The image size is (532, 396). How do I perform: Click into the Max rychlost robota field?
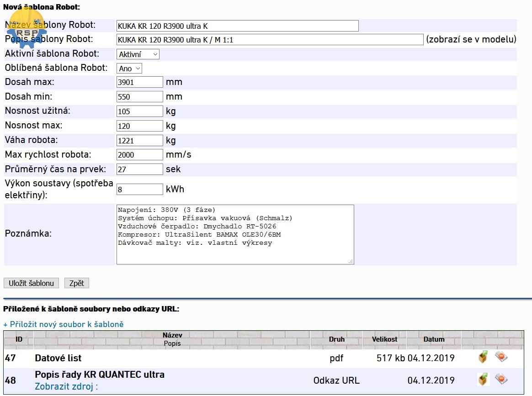139,154
